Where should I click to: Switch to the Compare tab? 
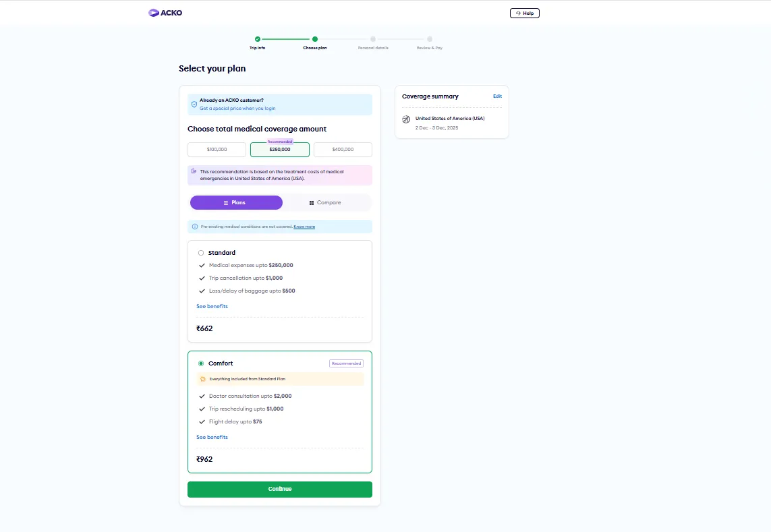click(x=325, y=202)
